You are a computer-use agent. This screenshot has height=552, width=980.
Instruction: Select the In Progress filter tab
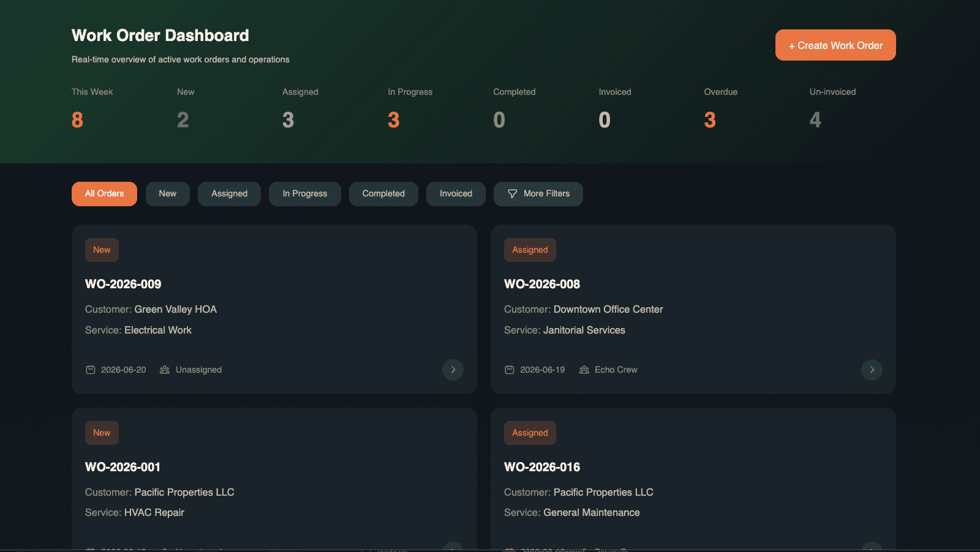click(305, 194)
